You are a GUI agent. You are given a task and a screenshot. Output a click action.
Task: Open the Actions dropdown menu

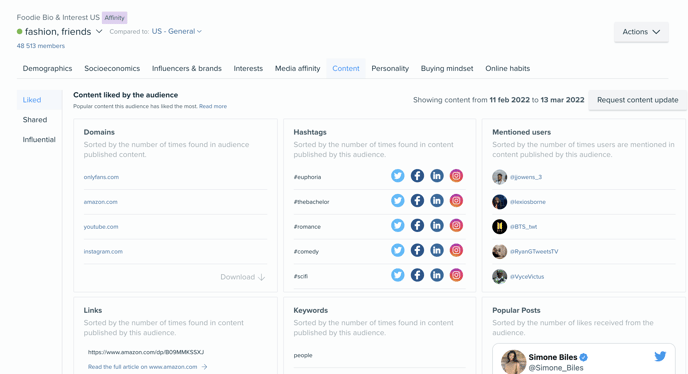(641, 32)
